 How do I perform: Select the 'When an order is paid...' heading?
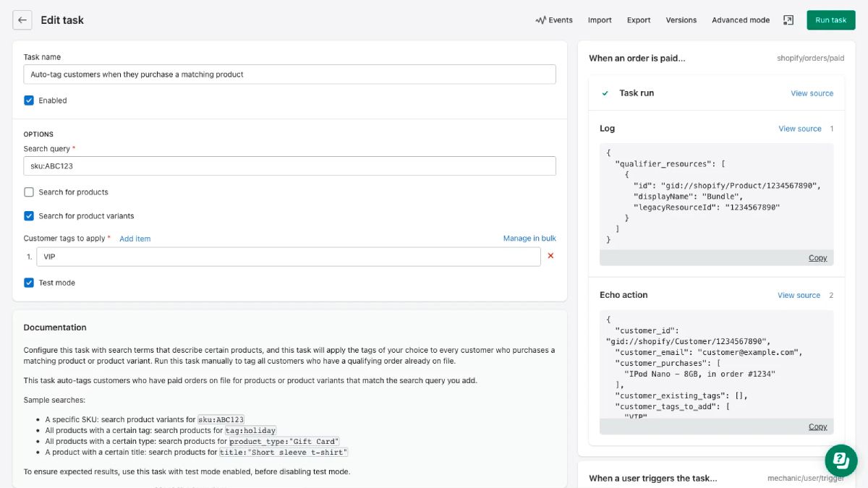[637, 59]
